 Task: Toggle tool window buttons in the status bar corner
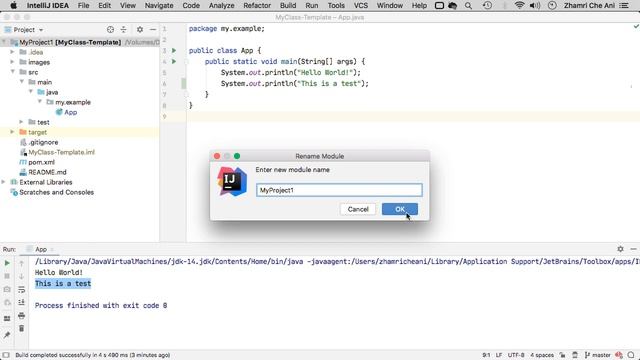[x=6, y=355]
